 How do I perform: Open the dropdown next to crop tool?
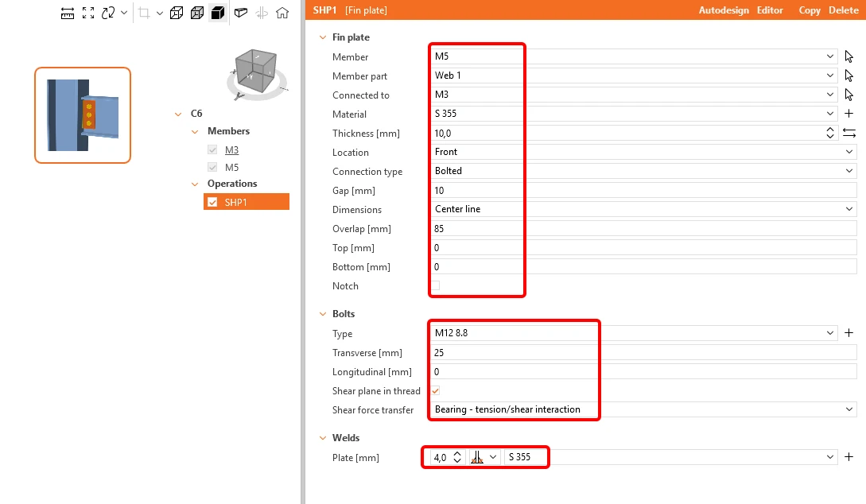[160, 14]
